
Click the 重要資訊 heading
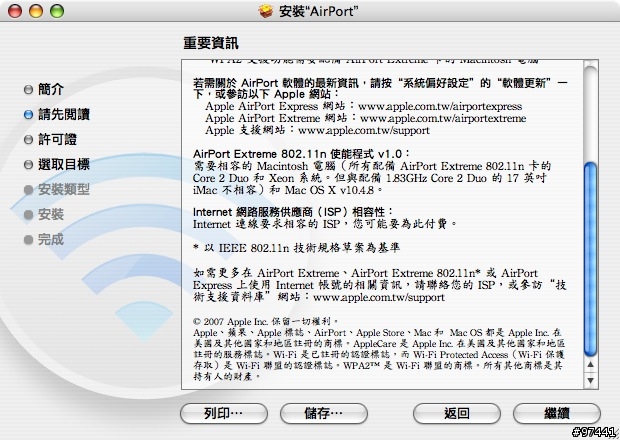(211, 43)
